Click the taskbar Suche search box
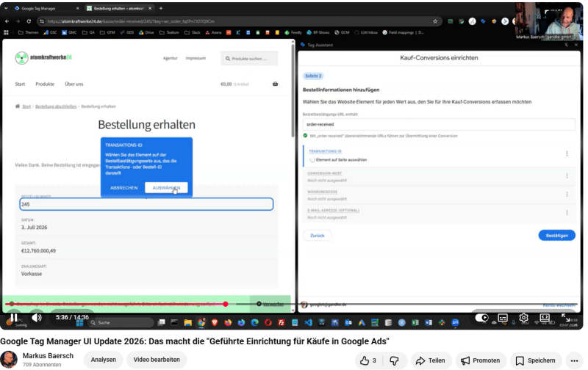 [121, 322]
